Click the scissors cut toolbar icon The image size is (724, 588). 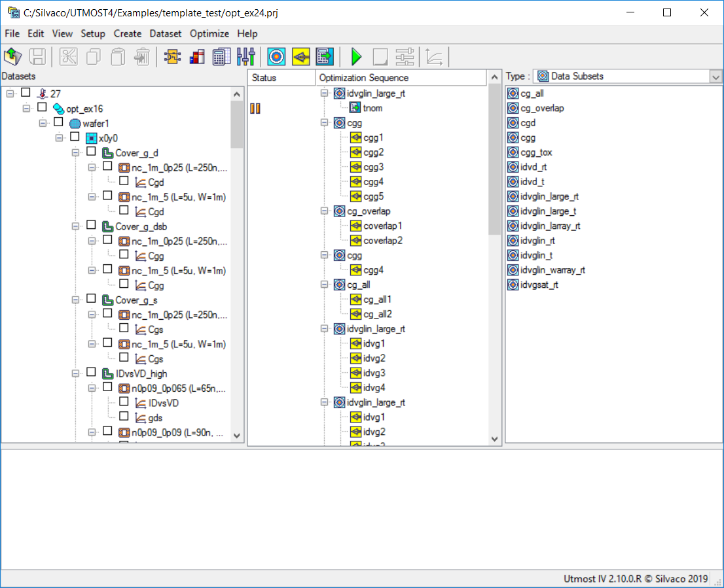(x=68, y=57)
